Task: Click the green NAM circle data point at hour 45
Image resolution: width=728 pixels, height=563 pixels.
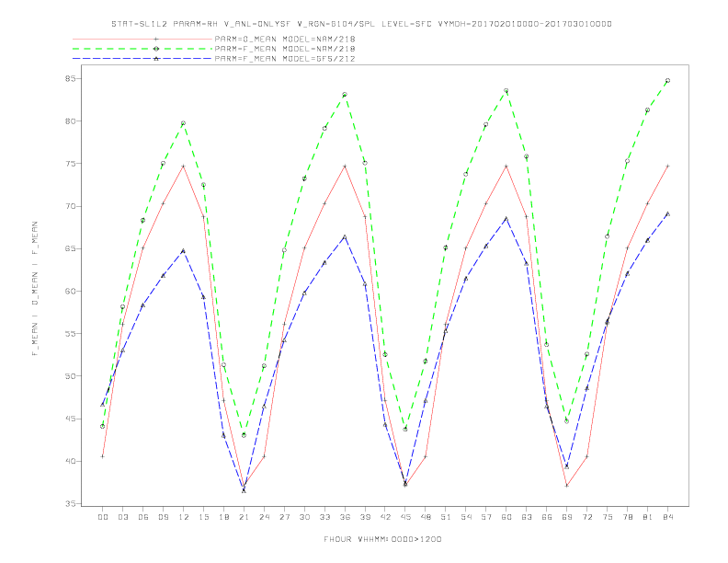Action: pos(405,430)
